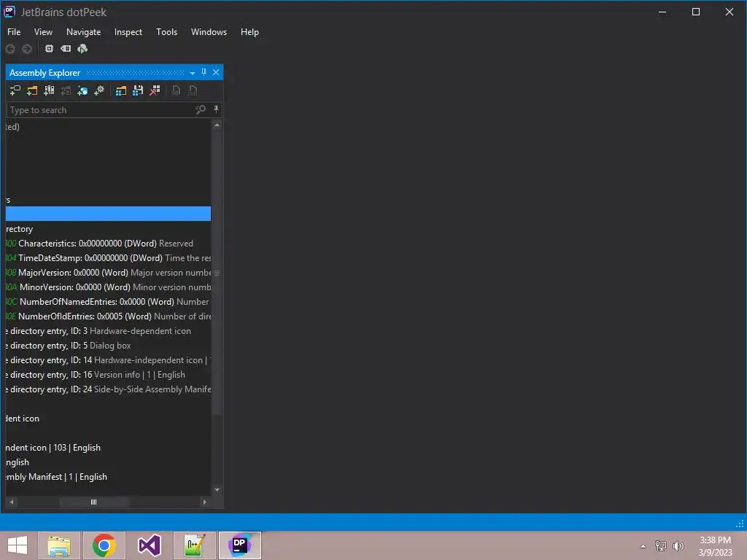Viewport: 747px width, 560px height.
Task: Open the Notepad++ taskbar icon
Action: coord(194,545)
